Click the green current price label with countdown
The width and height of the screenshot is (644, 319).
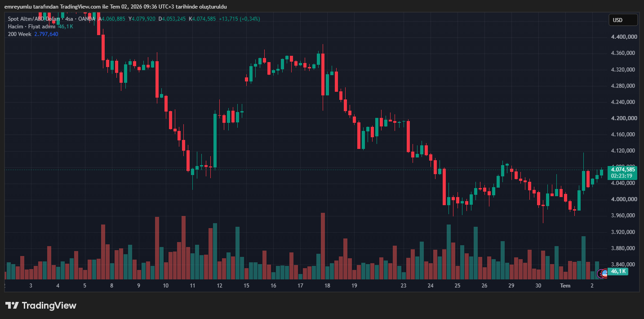pyautogui.click(x=622, y=173)
